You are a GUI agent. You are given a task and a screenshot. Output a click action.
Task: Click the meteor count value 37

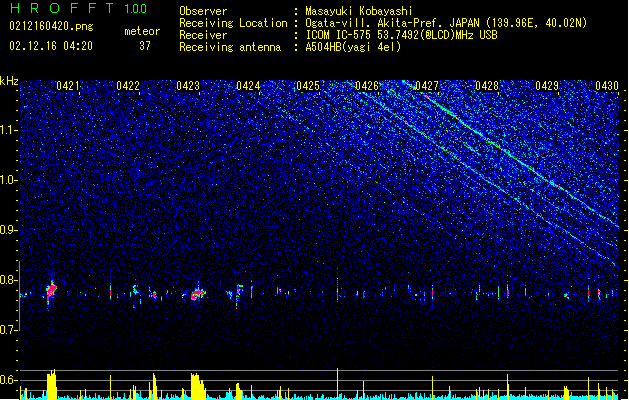click(x=145, y=46)
